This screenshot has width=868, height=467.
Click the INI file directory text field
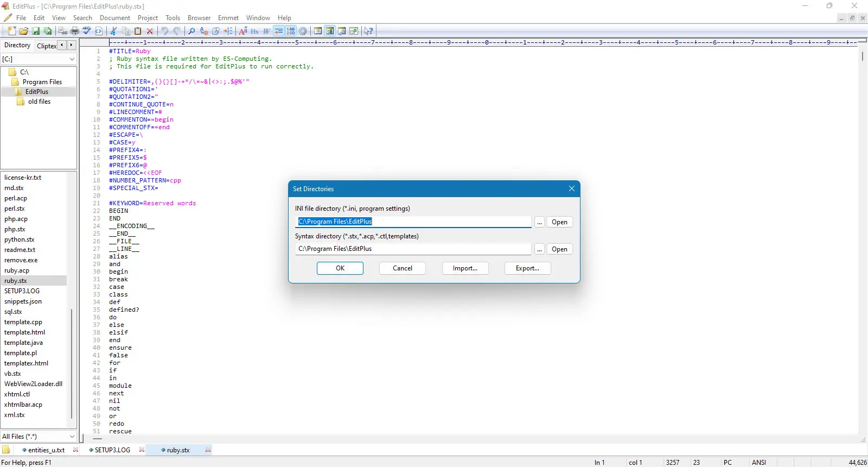tap(413, 222)
